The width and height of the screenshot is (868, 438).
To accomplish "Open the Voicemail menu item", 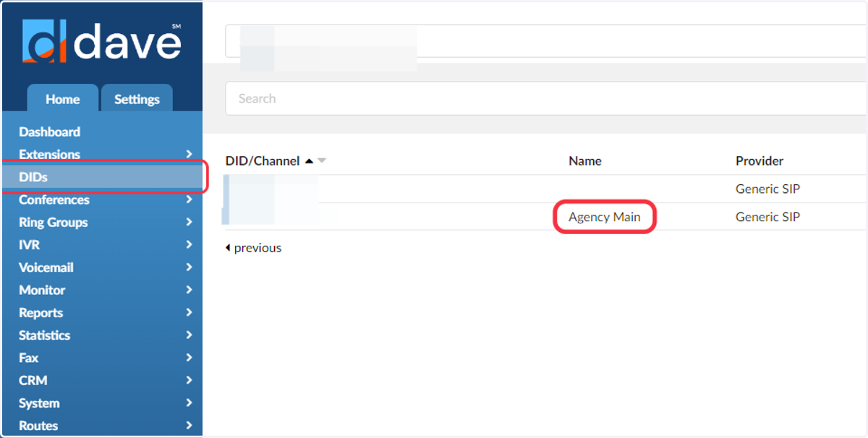I will pyautogui.click(x=46, y=267).
